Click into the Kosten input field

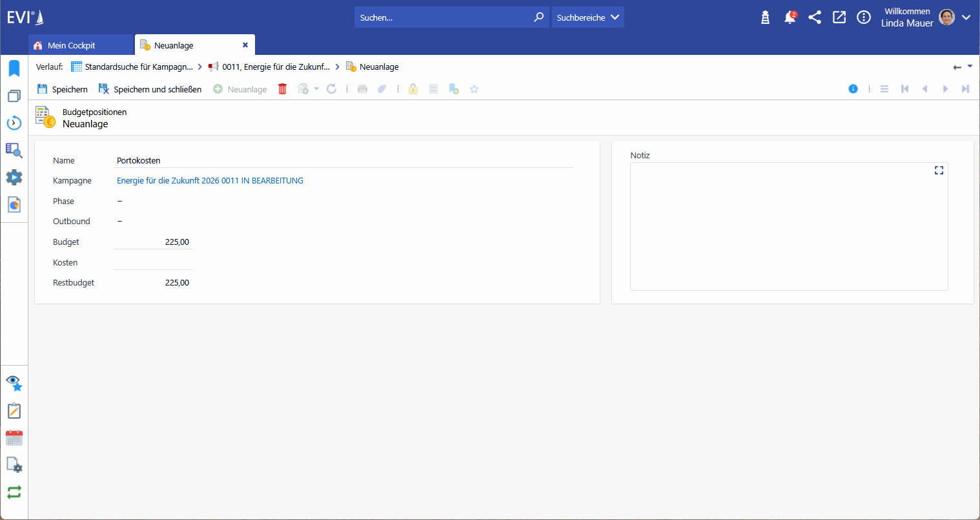tap(153, 262)
